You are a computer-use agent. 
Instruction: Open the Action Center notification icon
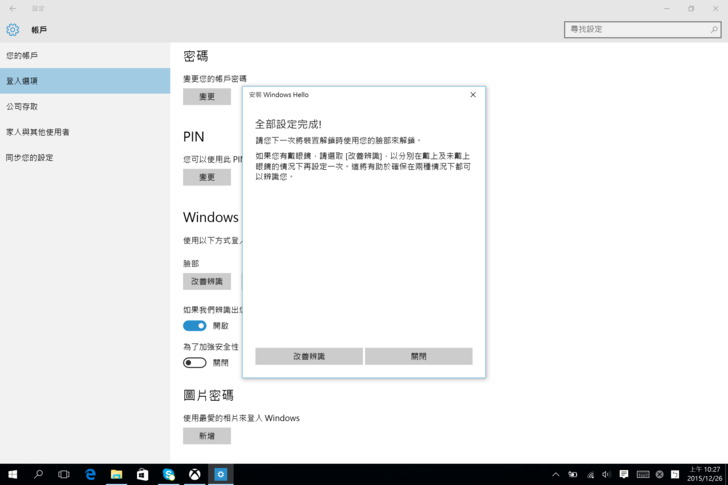tap(624, 474)
